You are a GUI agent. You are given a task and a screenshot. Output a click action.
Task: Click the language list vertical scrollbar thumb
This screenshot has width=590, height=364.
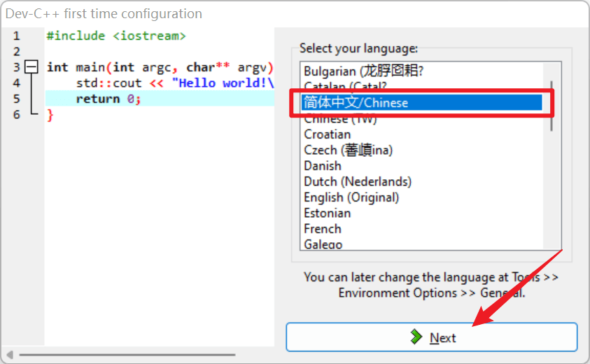[552, 106]
